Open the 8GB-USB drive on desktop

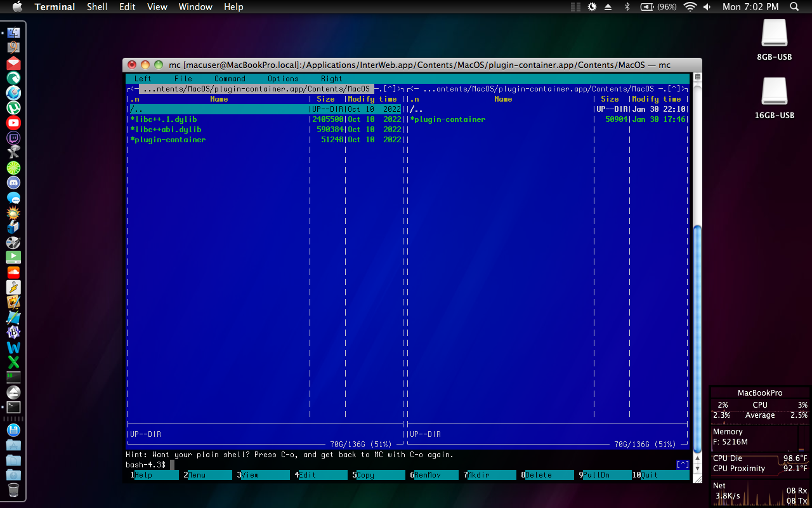[x=775, y=39]
